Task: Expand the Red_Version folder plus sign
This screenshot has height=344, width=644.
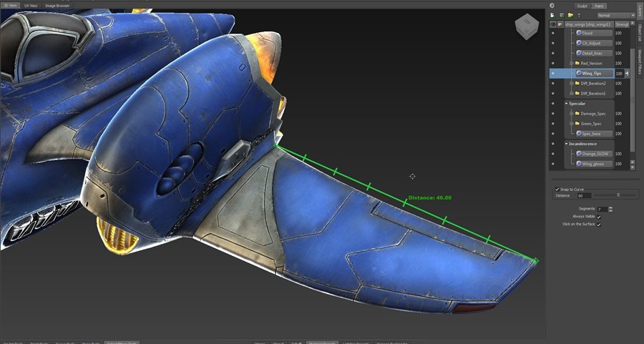Action: pos(571,63)
